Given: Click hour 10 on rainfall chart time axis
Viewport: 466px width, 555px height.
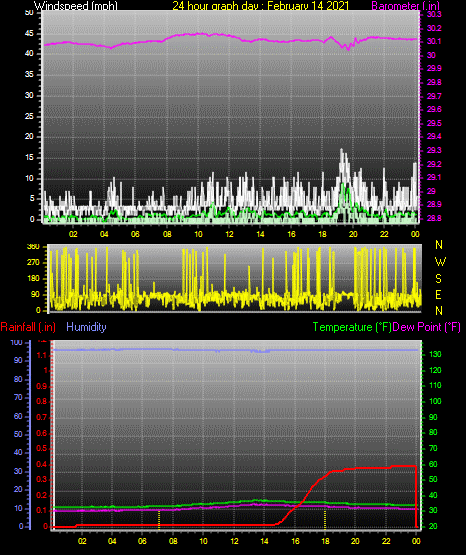Looking at the screenshot, I should point(203,541).
